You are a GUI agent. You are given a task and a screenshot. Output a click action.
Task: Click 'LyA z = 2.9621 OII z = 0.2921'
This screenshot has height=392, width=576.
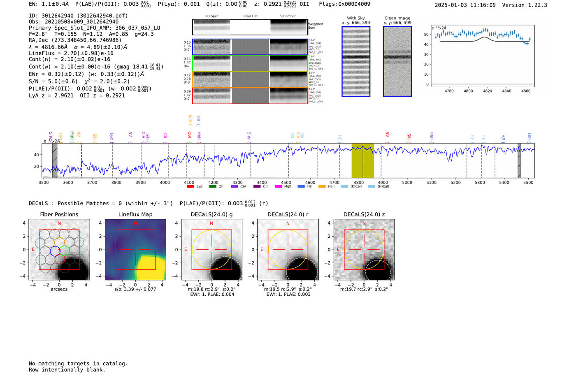[x=77, y=95]
